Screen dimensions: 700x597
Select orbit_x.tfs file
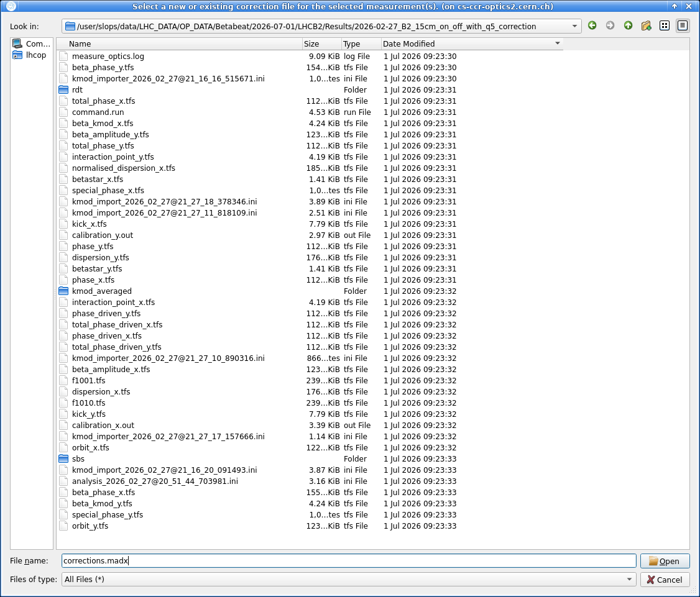[91, 447]
